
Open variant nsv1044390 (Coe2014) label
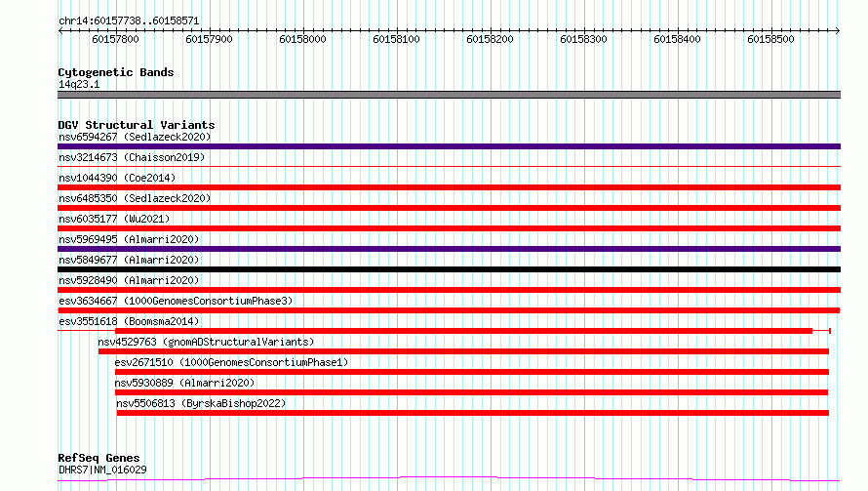pos(117,178)
